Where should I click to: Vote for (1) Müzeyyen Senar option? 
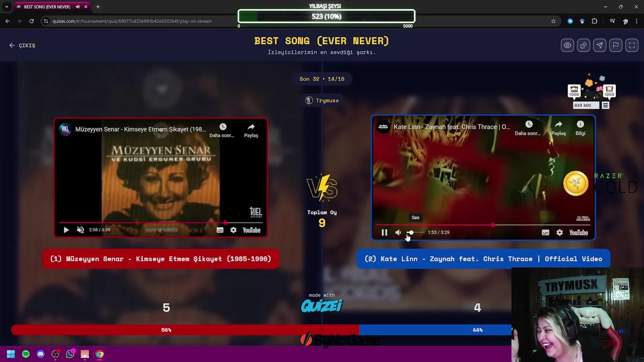160,259
